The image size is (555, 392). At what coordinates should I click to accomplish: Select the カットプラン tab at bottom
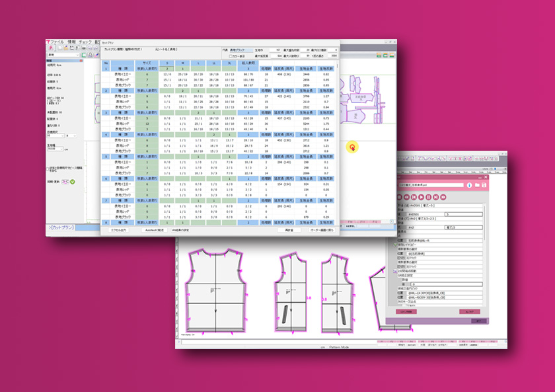62,227
